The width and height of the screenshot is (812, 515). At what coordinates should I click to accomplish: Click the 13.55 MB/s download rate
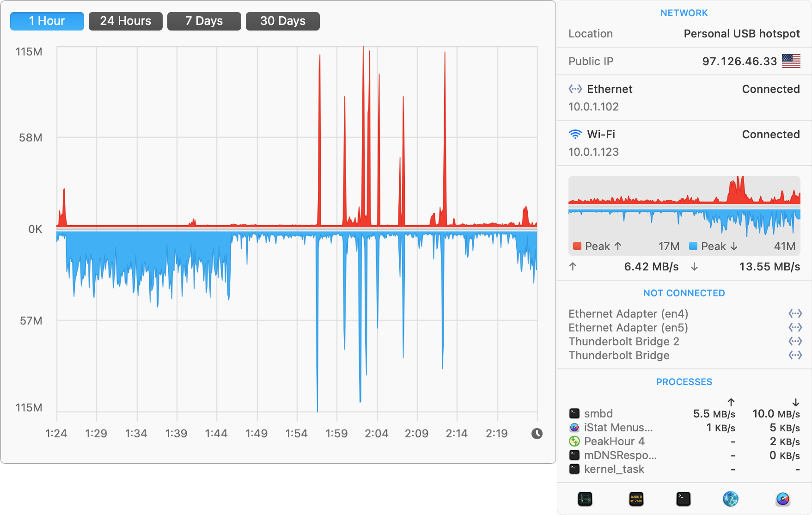point(769,267)
